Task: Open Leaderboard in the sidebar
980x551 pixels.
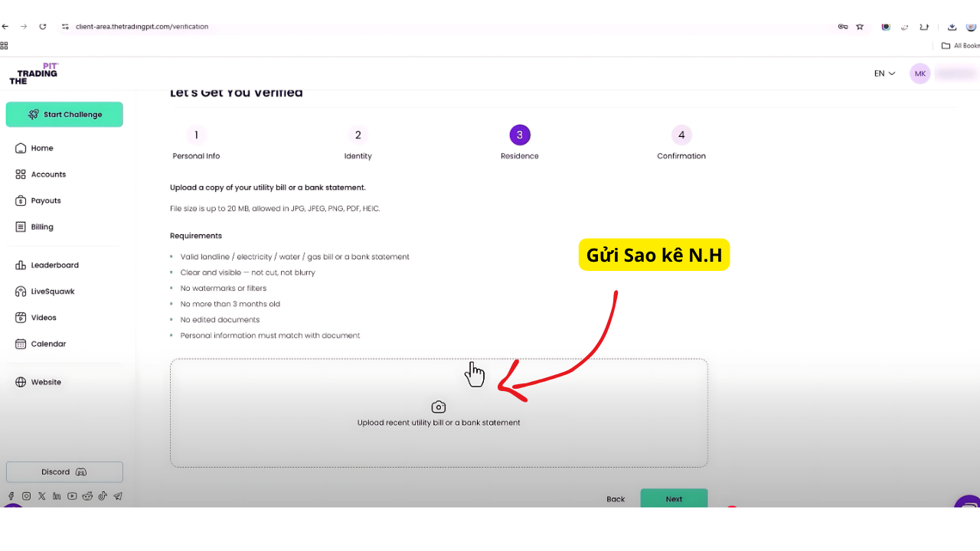Action: coord(54,265)
